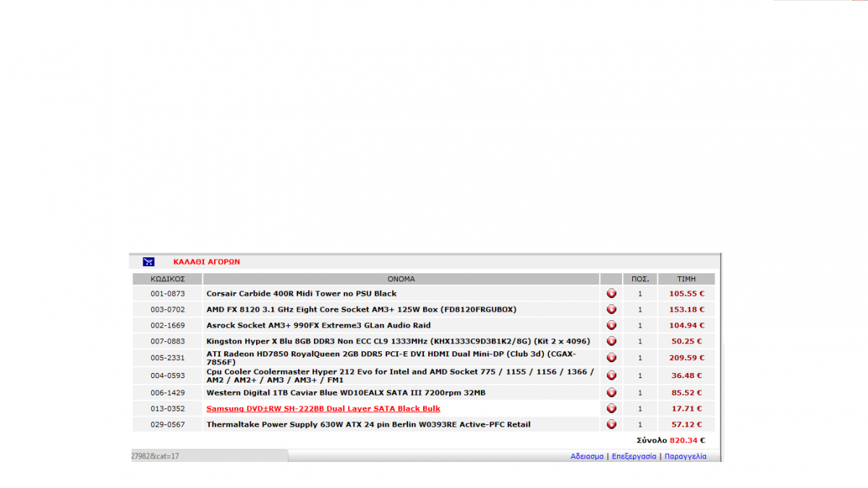Click the ΤΙΜΗ column header
This screenshot has height=488, width=868.
pos(686,278)
